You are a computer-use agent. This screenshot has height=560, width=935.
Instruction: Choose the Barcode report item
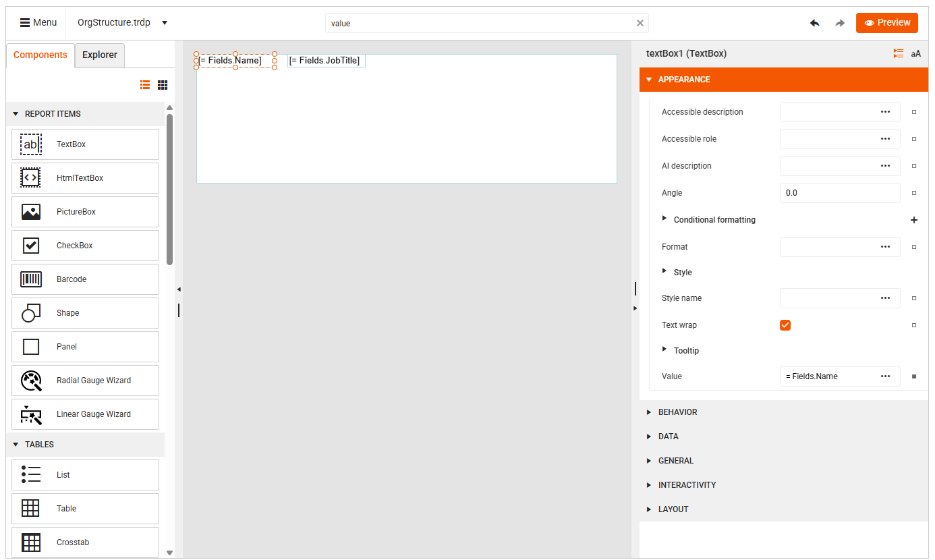tap(85, 279)
